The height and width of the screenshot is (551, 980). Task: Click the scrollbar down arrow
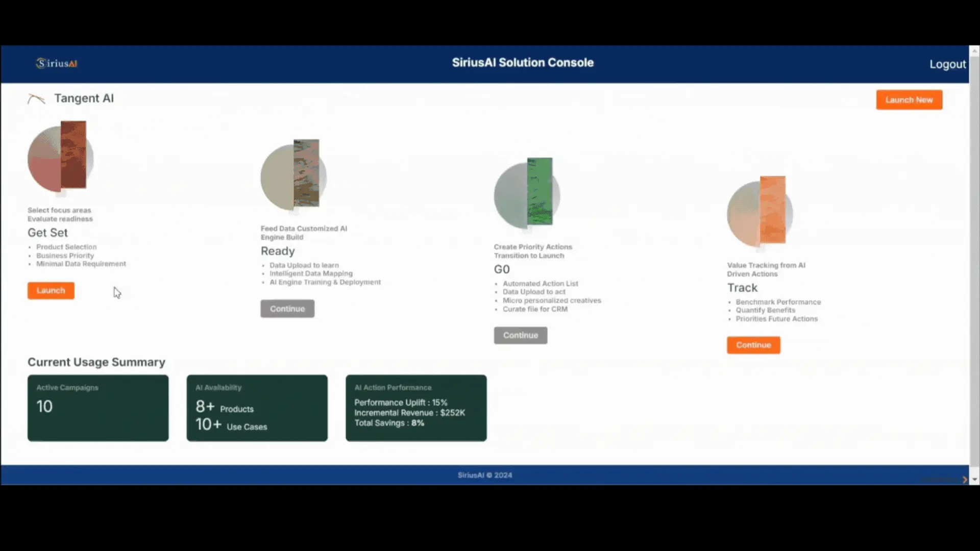coord(974,480)
